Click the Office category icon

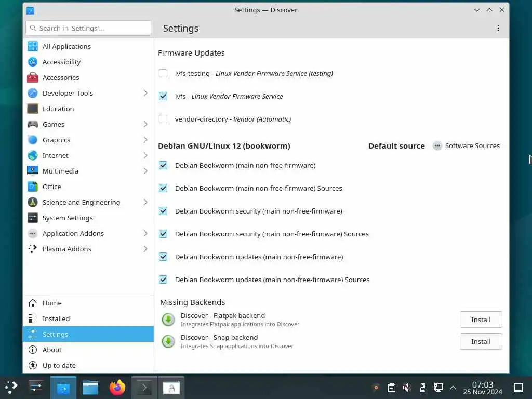pos(33,187)
